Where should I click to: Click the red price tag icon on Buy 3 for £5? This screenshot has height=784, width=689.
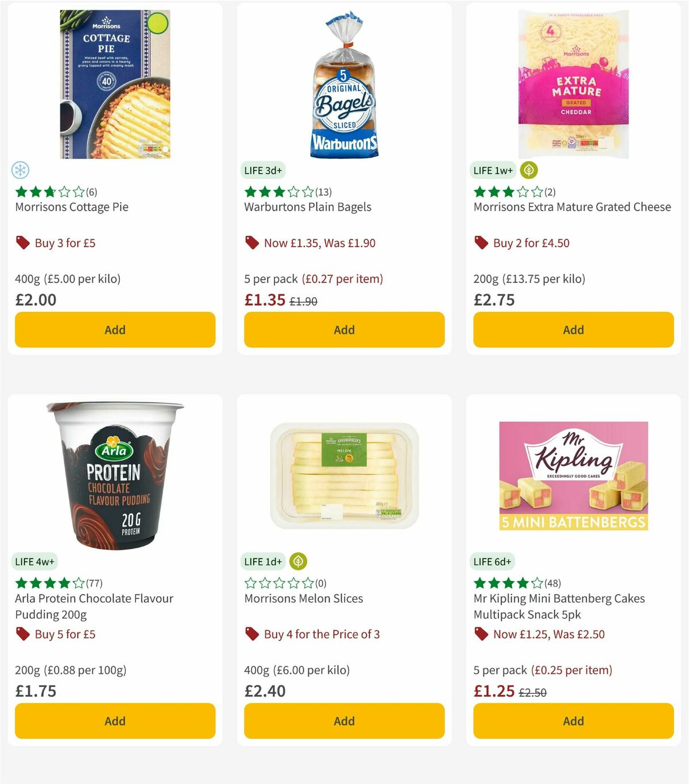coord(22,243)
